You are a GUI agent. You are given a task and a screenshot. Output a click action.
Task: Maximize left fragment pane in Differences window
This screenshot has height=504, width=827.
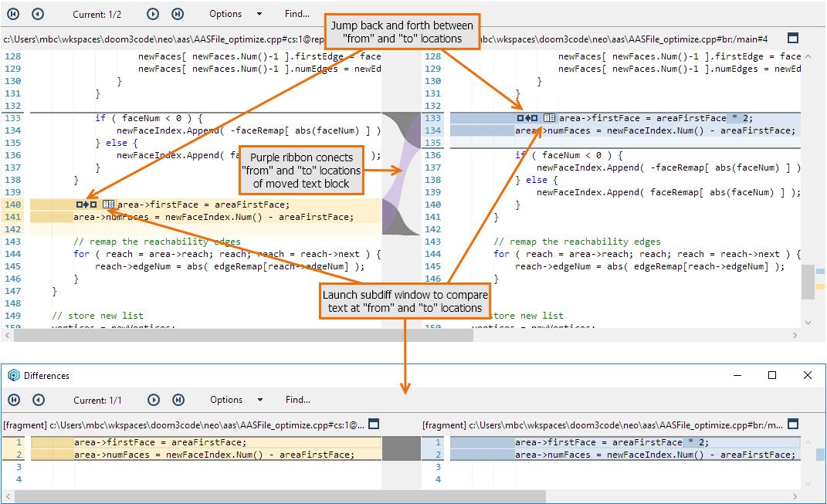[374, 424]
